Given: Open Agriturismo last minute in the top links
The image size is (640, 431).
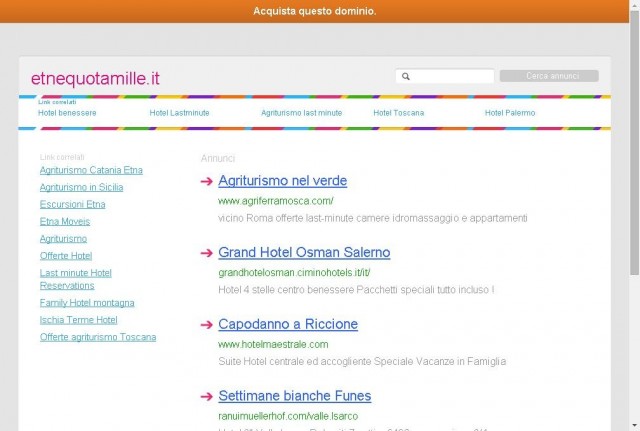Looking at the screenshot, I should 302,113.
